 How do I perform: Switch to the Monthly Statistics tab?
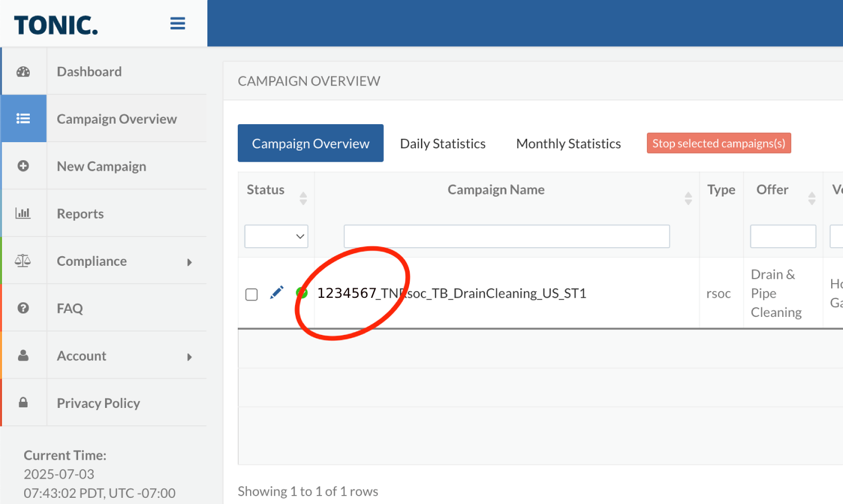point(569,143)
